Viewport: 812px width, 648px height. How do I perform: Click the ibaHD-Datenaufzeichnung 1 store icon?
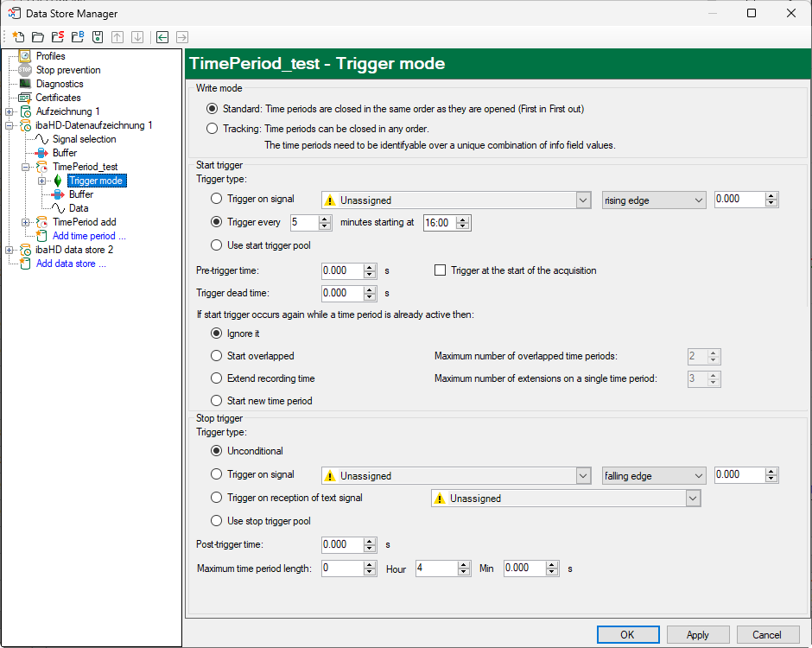coord(25,125)
